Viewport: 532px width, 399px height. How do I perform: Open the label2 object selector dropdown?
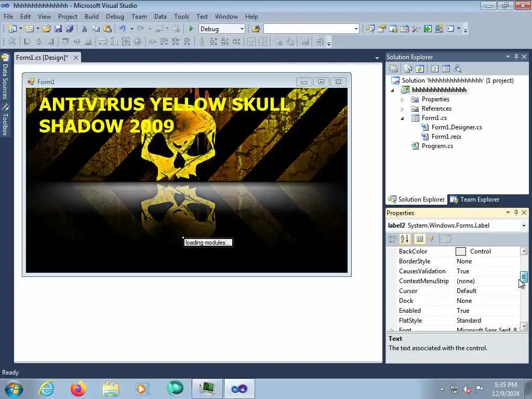524,225
